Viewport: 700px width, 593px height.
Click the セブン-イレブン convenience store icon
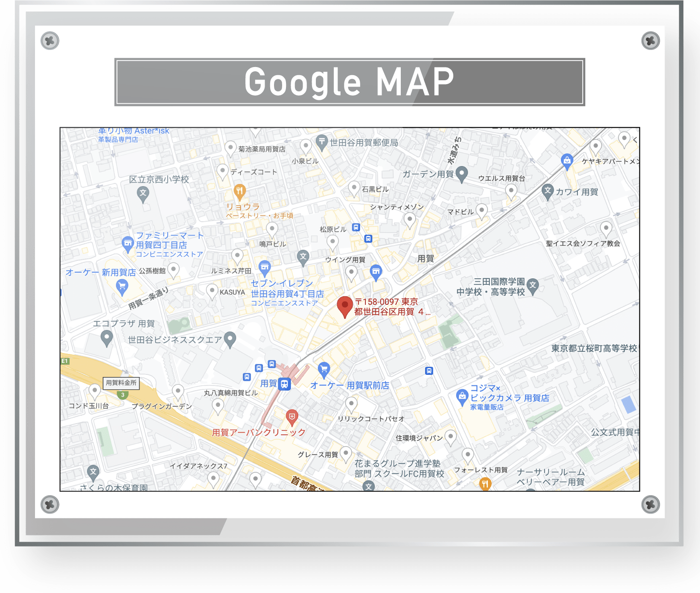pos(265,269)
